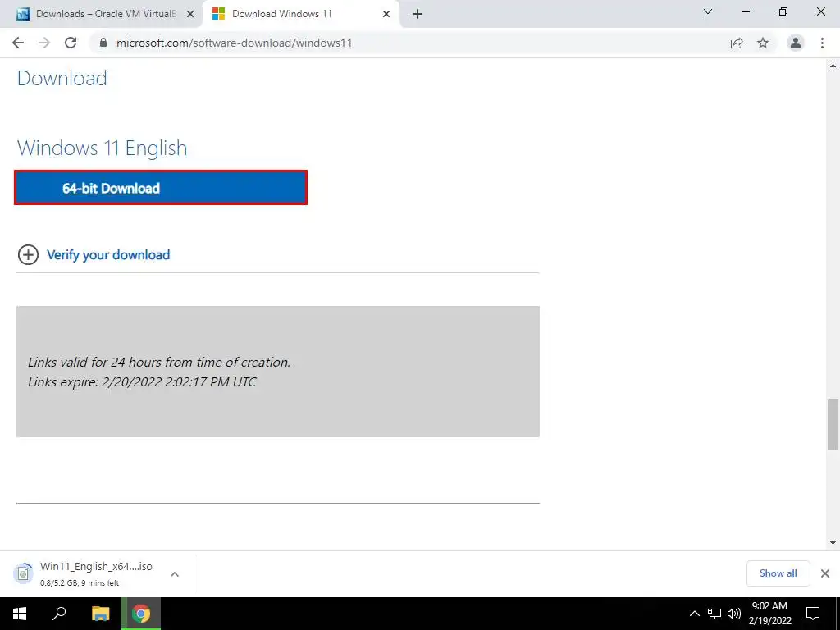Select the Download Windows 11 tab
This screenshot has width=840, height=630.
(x=301, y=14)
